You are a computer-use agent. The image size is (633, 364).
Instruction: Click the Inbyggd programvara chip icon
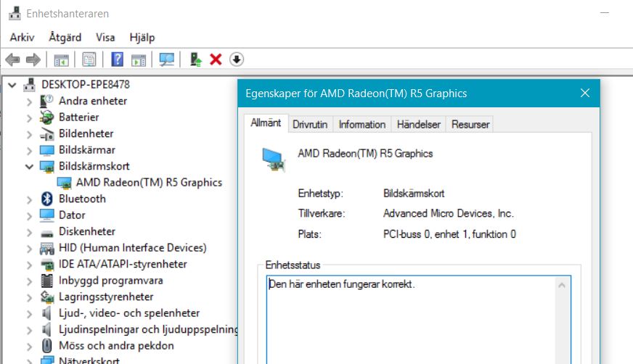47,281
